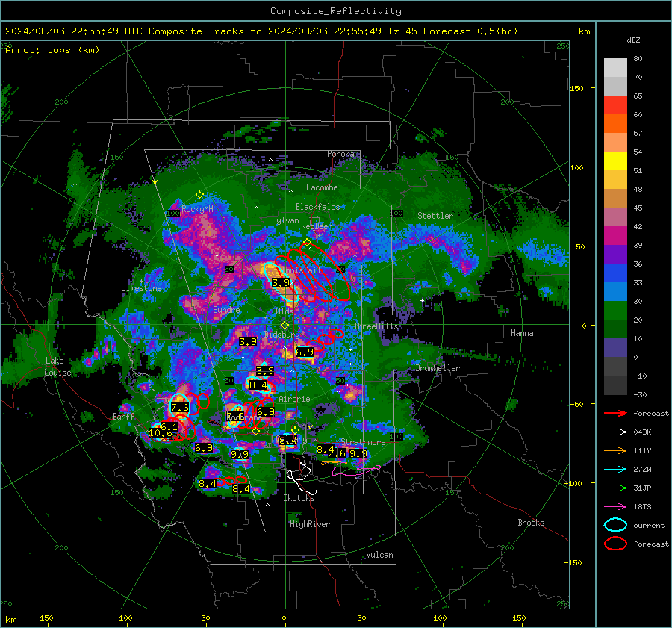
Task: Click the Stettler town label
Action: (435, 216)
